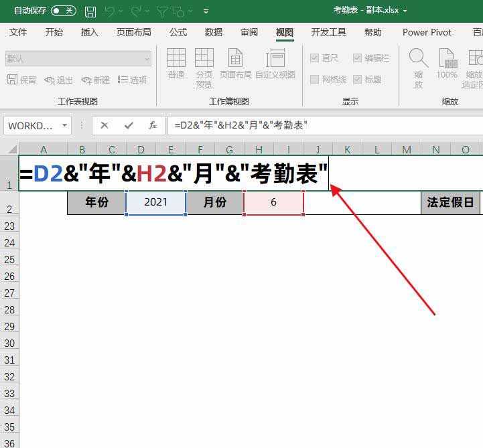Image resolution: width=483 pixels, height=448 pixels.
Task: Toggle the AutoSave (自动保存) switch
Action: 64,11
